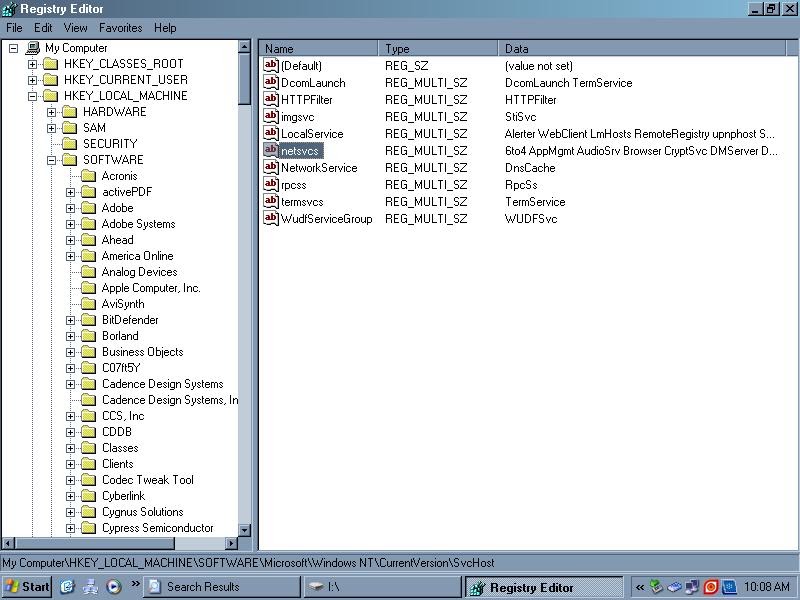Expand hidden tray icons with chevron

(x=640, y=587)
